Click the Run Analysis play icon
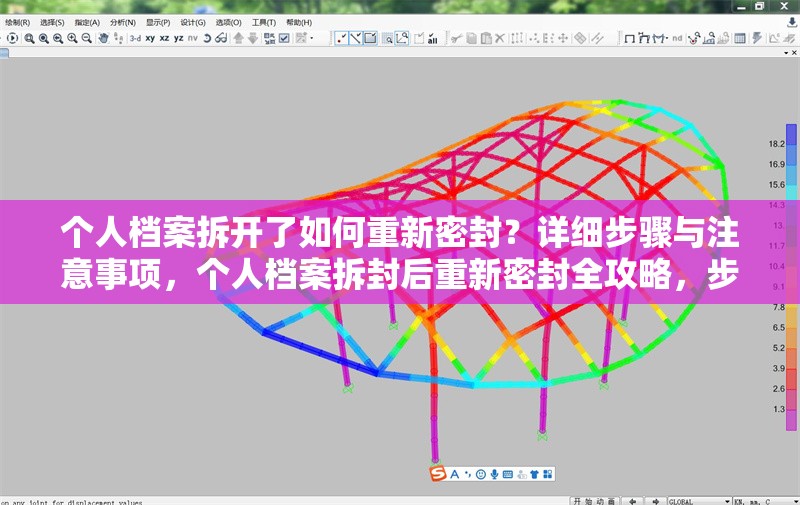This screenshot has height=505, width=800. tap(13, 38)
